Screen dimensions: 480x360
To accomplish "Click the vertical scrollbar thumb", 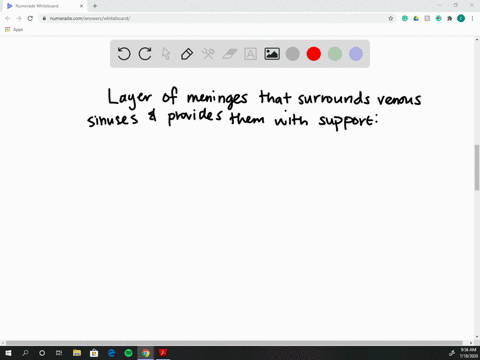I will pyautogui.click(x=477, y=167).
